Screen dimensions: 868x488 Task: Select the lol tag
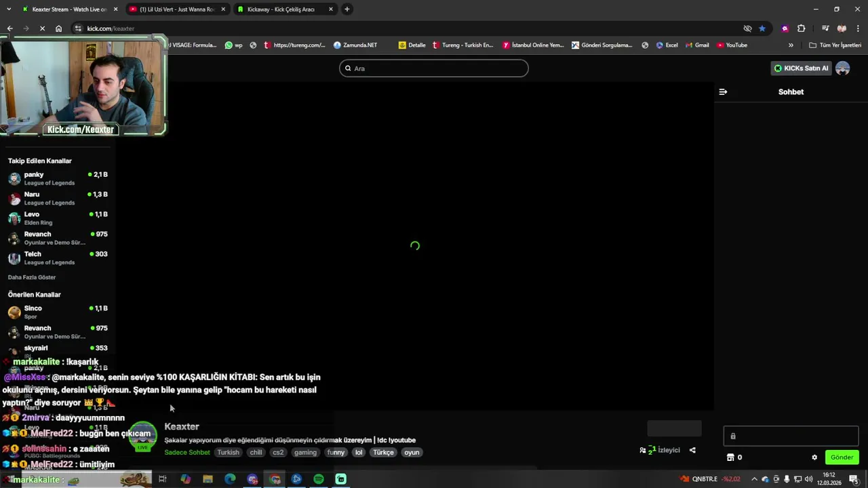pos(359,452)
